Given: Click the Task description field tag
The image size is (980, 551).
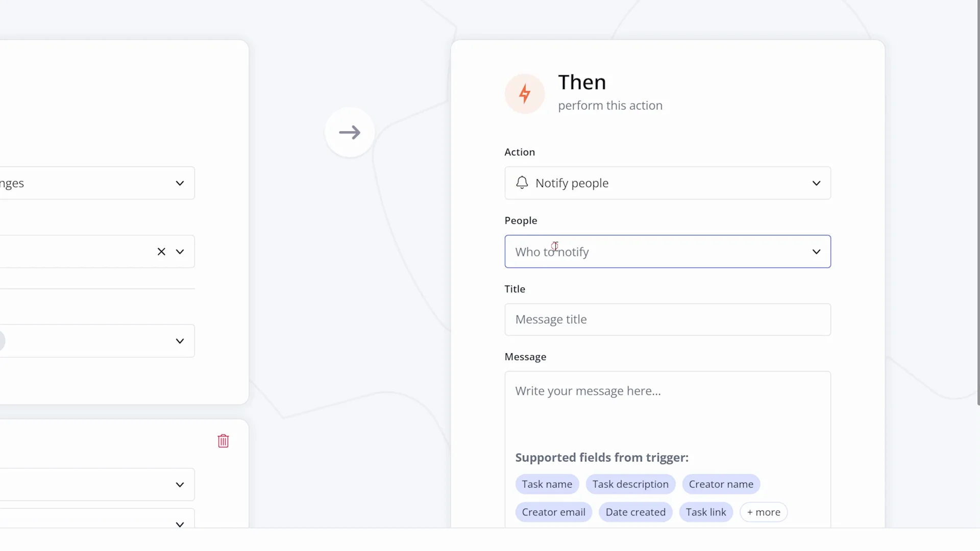Looking at the screenshot, I should 630,484.
